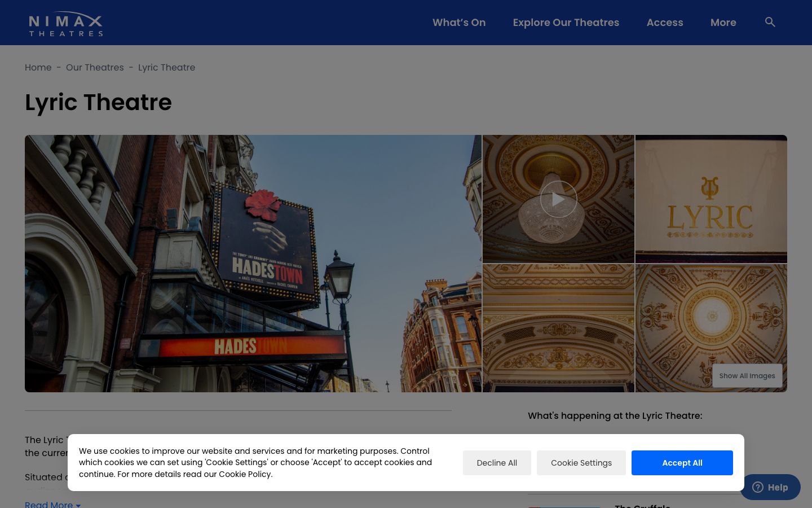The width and height of the screenshot is (812, 508).
Task: Go to Our Theatres breadcrumb link
Action: (x=95, y=67)
